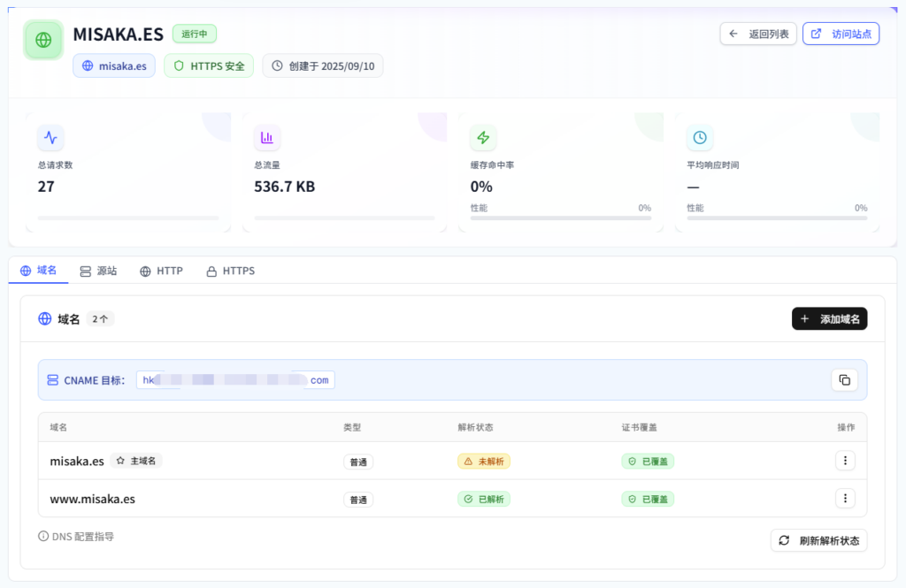This screenshot has width=906, height=588.
Task: Copy the CNAME target value
Action: (x=844, y=380)
